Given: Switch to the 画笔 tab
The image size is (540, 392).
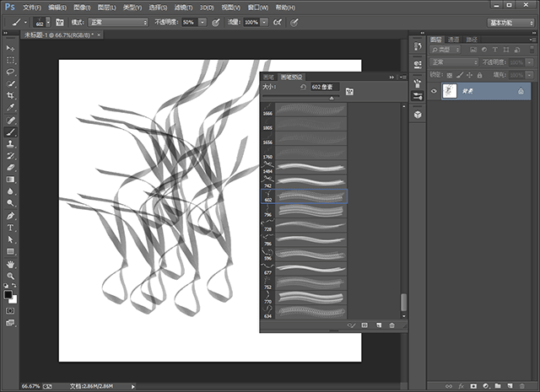Looking at the screenshot, I should (x=269, y=76).
